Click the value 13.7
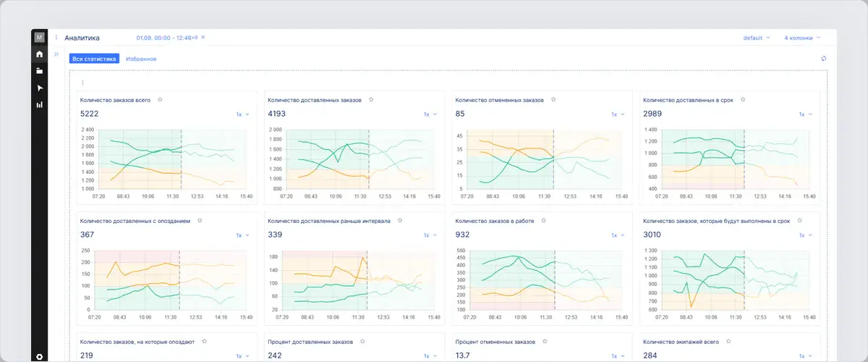This screenshot has height=362, width=868. [x=463, y=355]
